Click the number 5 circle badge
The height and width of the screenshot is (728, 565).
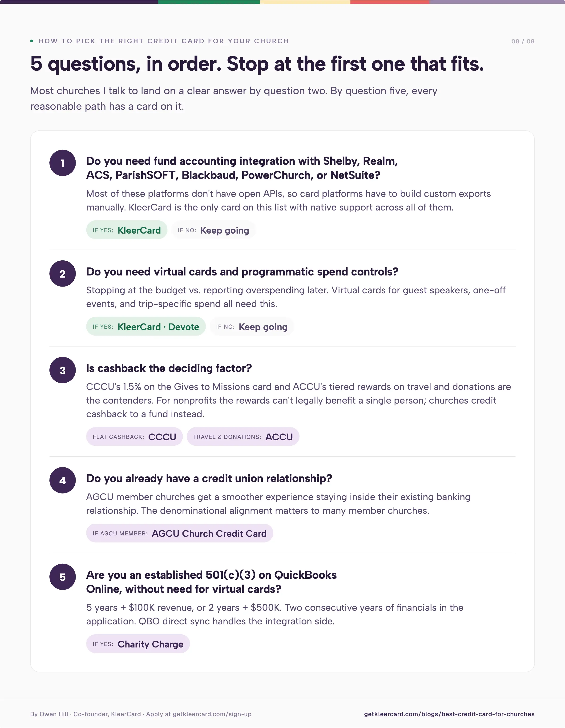(x=63, y=577)
